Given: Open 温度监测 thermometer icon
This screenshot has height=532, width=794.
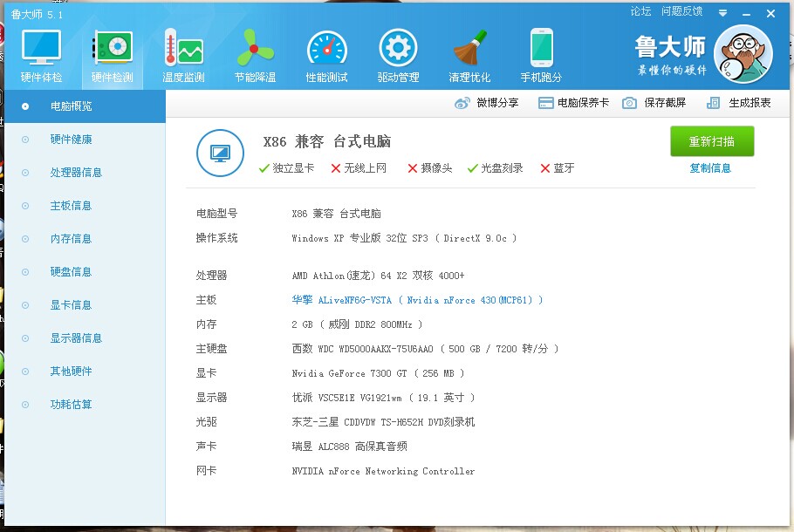Looking at the screenshot, I should pos(183,47).
